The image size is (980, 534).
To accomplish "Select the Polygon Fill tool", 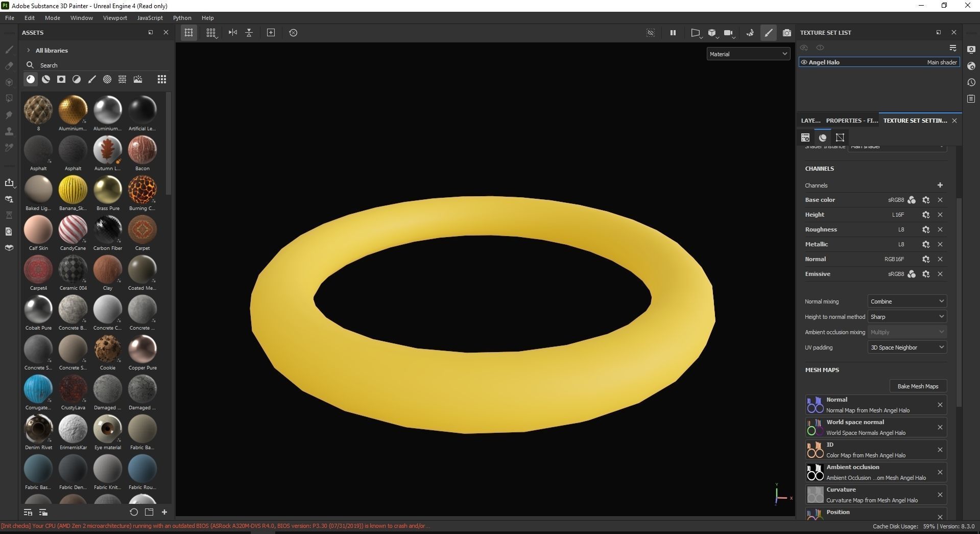I will (9, 99).
